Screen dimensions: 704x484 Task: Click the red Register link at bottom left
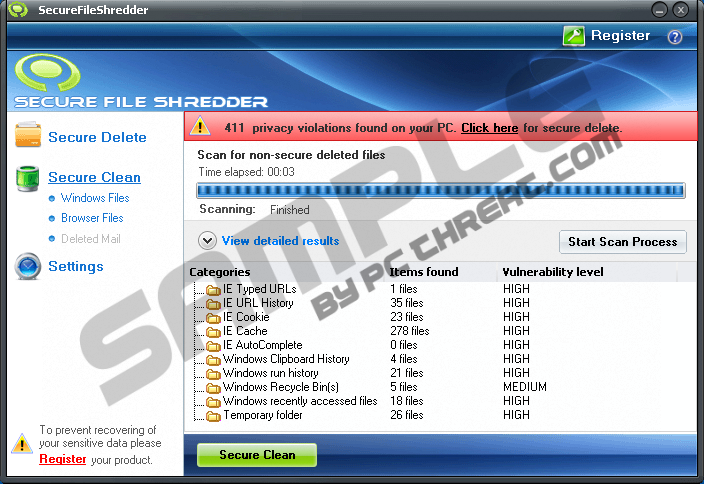click(x=62, y=459)
